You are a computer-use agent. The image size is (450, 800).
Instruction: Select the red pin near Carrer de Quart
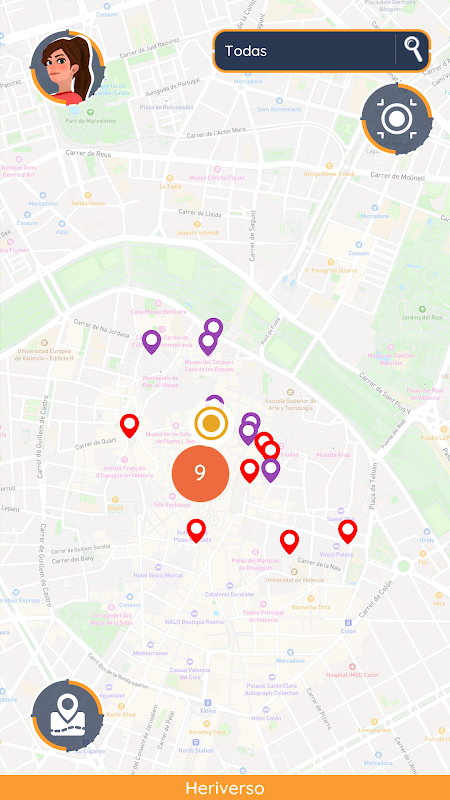click(x=130, y=426)
